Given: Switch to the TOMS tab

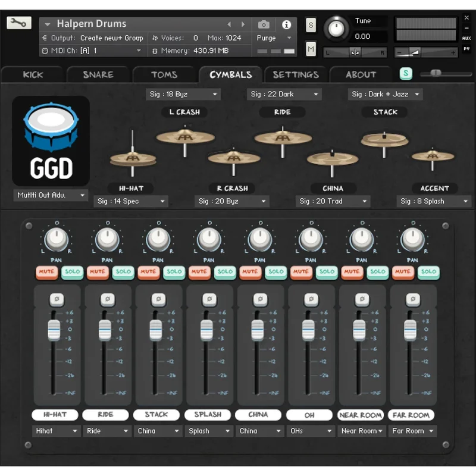Looking at the screenshot, I should point(164,75).
